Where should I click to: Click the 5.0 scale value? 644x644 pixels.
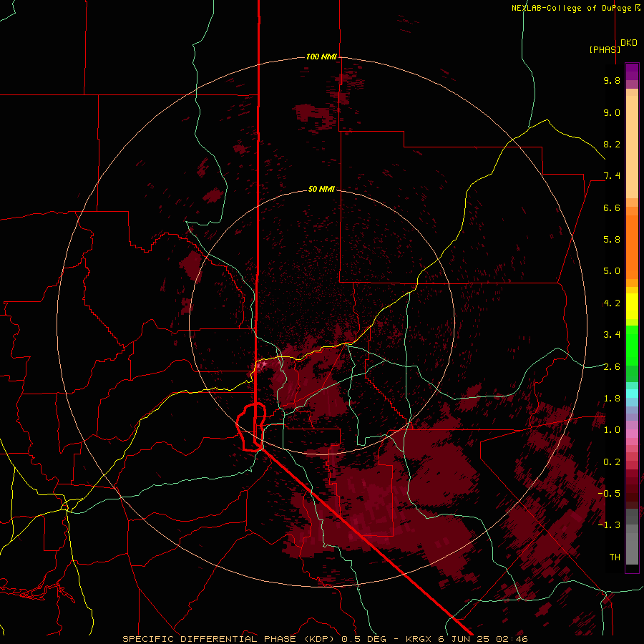(612, 271)
